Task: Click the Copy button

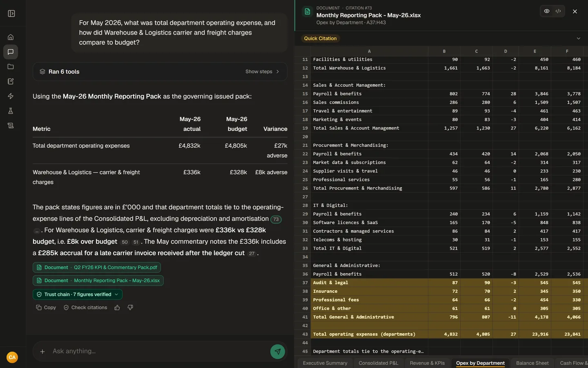Action: (46, 307)
